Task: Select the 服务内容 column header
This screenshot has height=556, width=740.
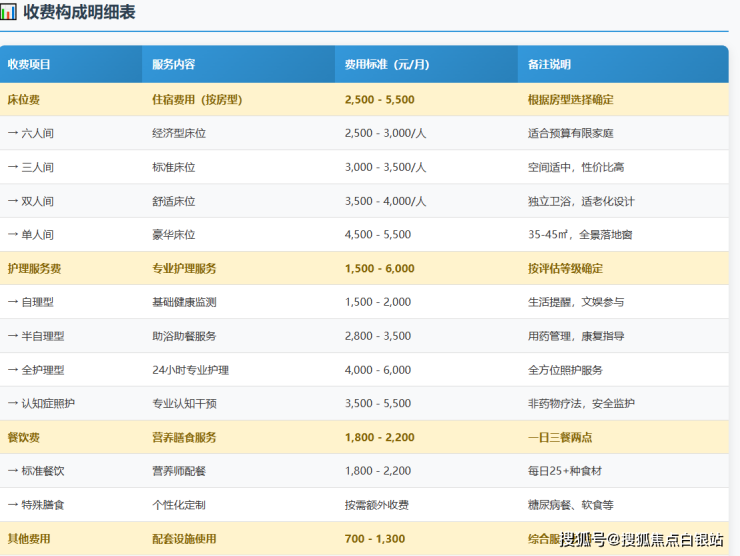Action: tap(173, 64)
